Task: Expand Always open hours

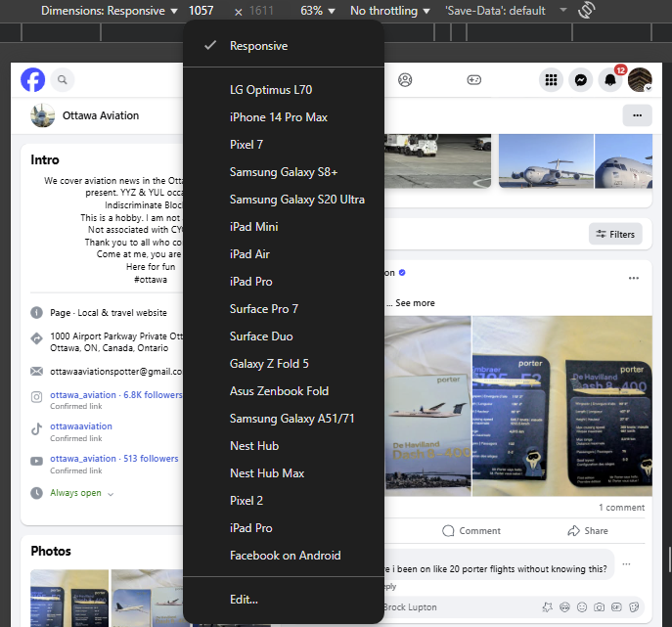Action: tap(82, 493)
